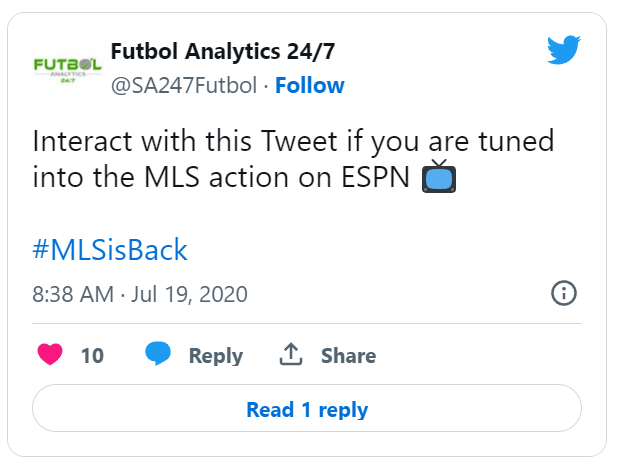Click the @SA247Futbol handle
This screenshot has height=465, width=617.
tap(184, 85)
